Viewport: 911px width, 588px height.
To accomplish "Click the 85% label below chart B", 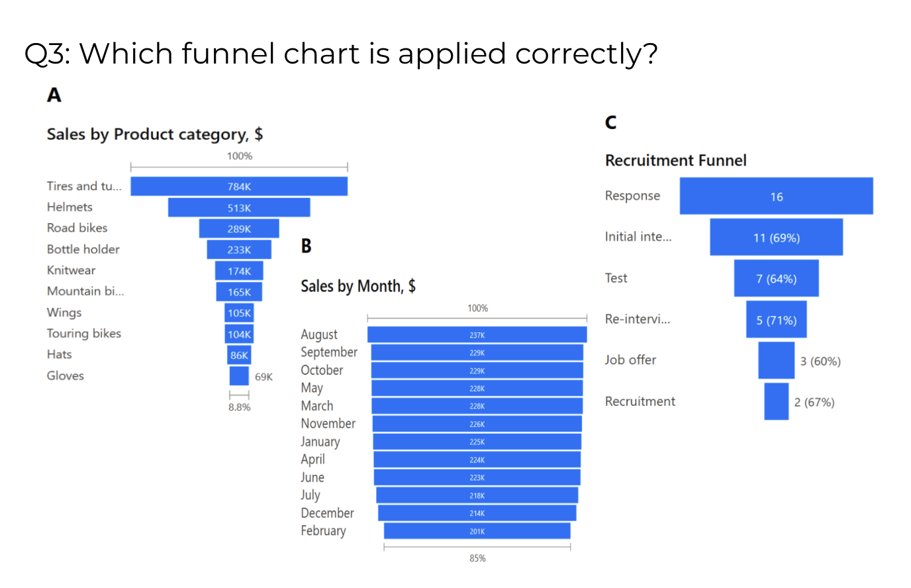I will coord(477,558).
